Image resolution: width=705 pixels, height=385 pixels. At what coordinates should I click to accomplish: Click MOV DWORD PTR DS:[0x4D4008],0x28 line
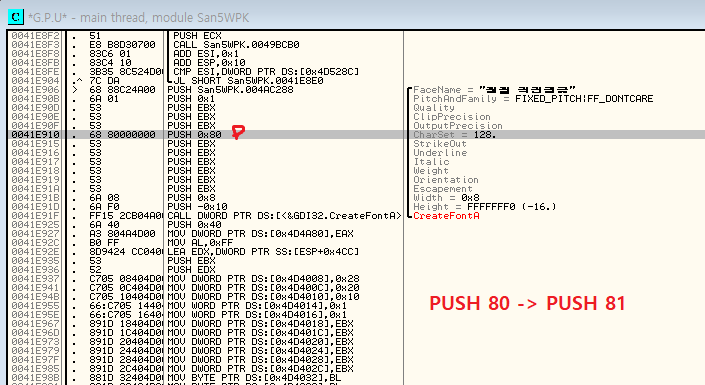[x=263, y=278]
